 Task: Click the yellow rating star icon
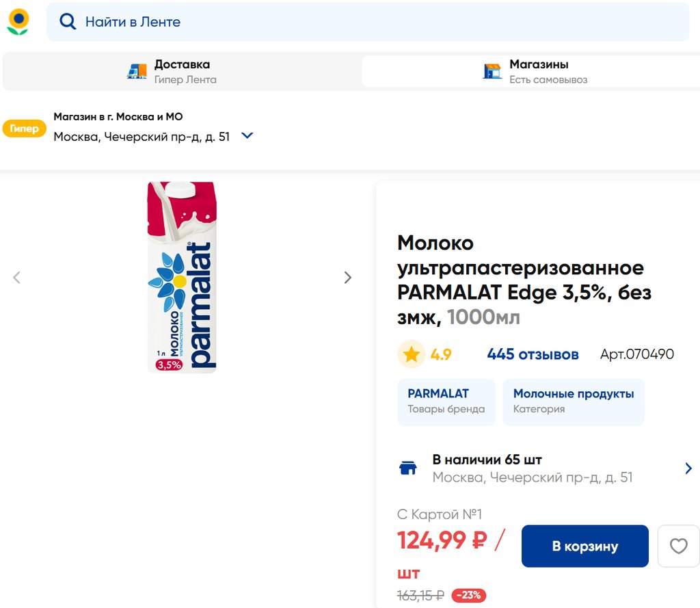pos(412,354)
